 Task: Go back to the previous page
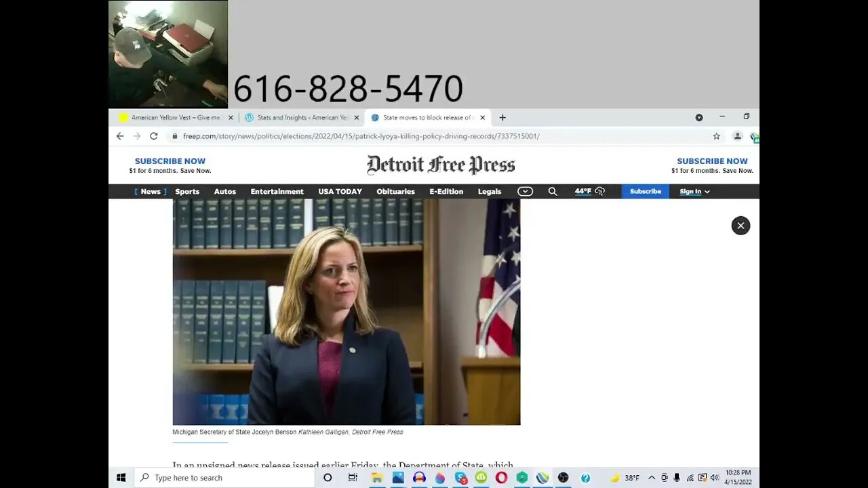[x=120, y=136]
